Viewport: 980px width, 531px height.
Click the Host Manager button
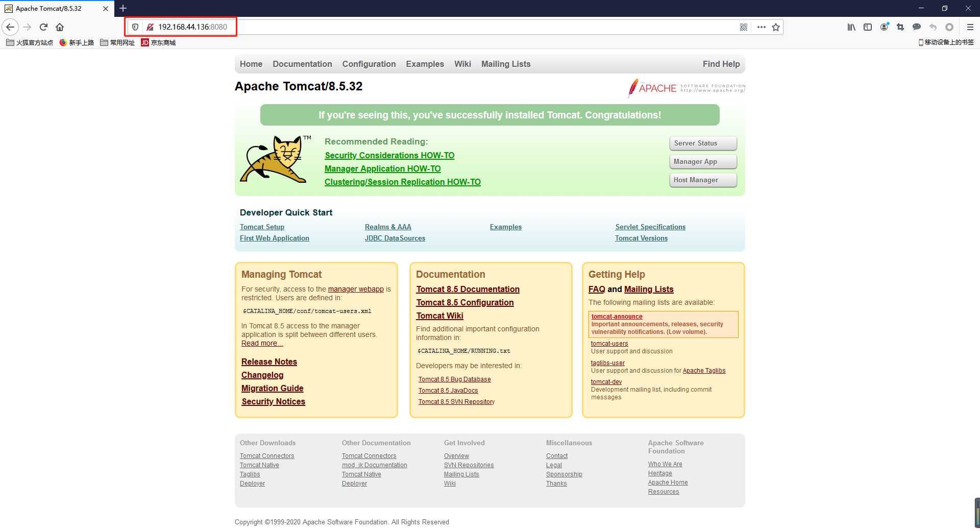pos(703,180)
